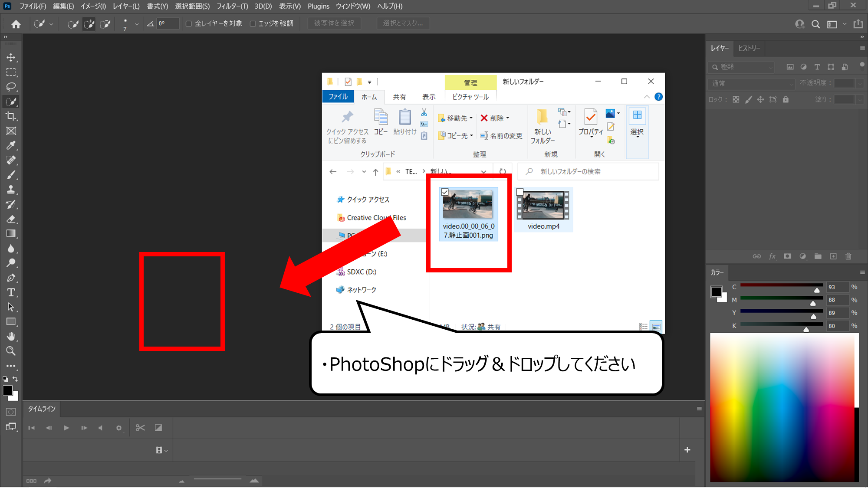Select the Rectangle shape tool
Viewport: 868px width, 488px height.
point(11,322)
